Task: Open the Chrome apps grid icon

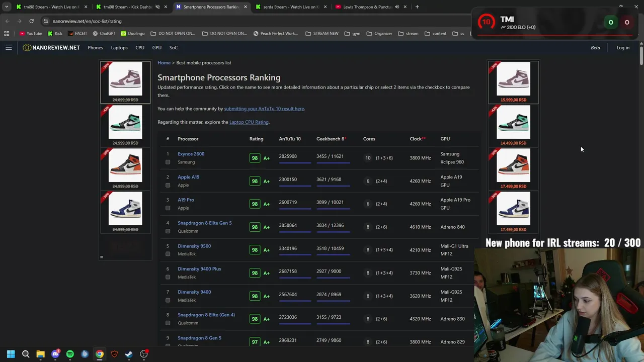Action: [7, 33]
